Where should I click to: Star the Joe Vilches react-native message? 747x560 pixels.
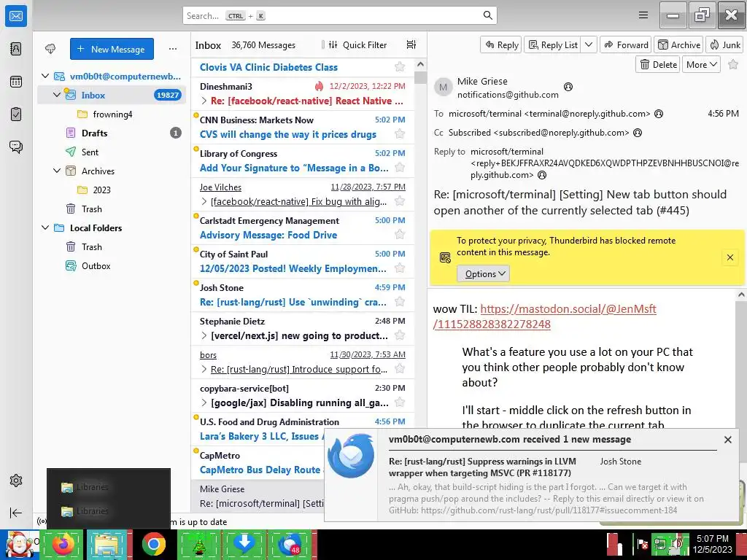coord(400,201)
